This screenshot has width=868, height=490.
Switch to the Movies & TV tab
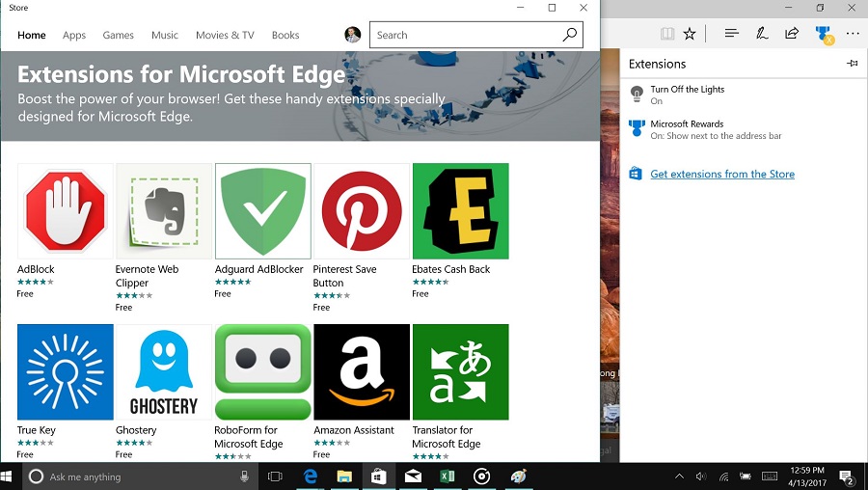(x=225, y=35)
